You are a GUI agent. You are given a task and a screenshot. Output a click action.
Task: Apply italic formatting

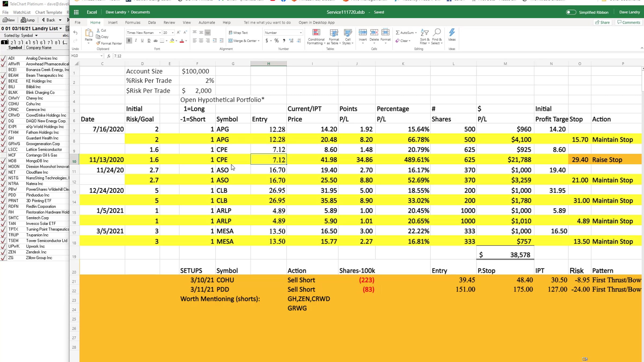tap(136, 40)
